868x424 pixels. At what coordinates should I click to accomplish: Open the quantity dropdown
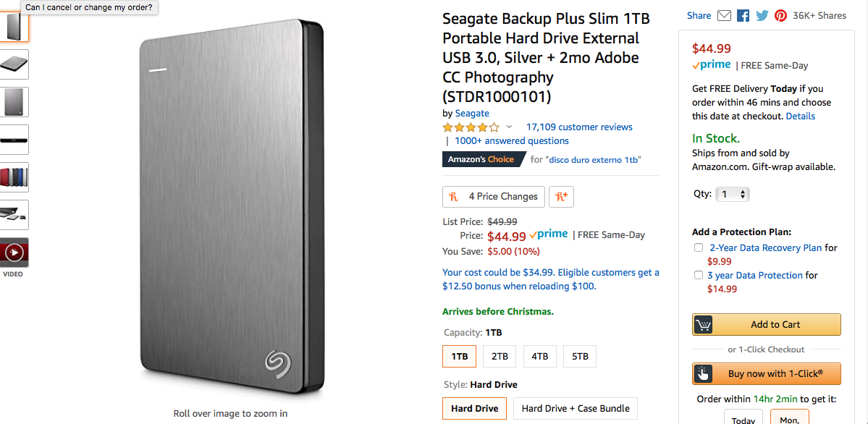tap(733, 194)
